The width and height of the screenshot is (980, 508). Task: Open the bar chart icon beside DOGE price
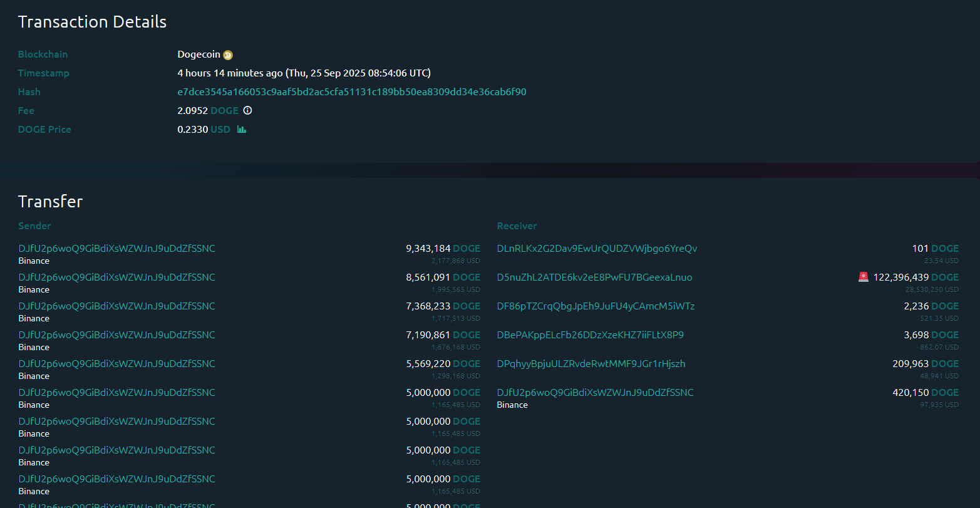(242, 130)
